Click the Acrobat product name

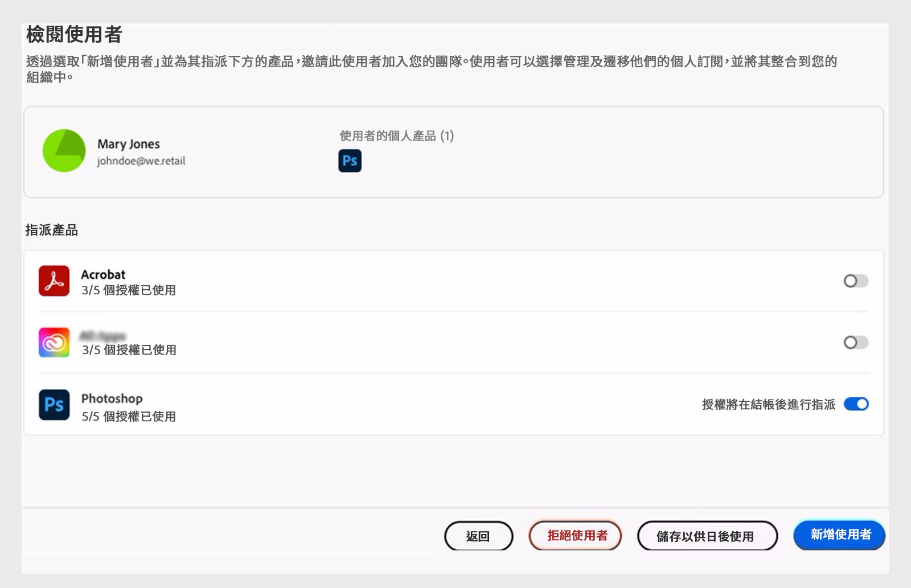pyautogui.click(x=103, y=274)
